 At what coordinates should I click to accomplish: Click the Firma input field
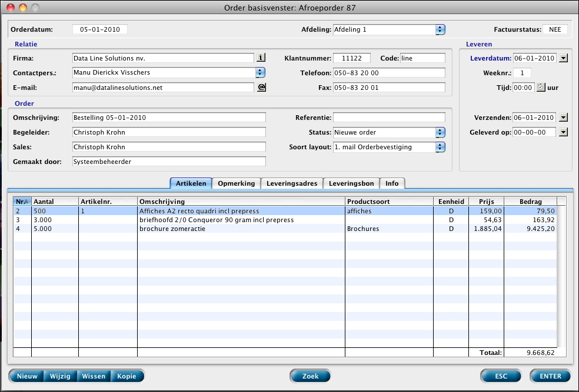coord(163,58)
